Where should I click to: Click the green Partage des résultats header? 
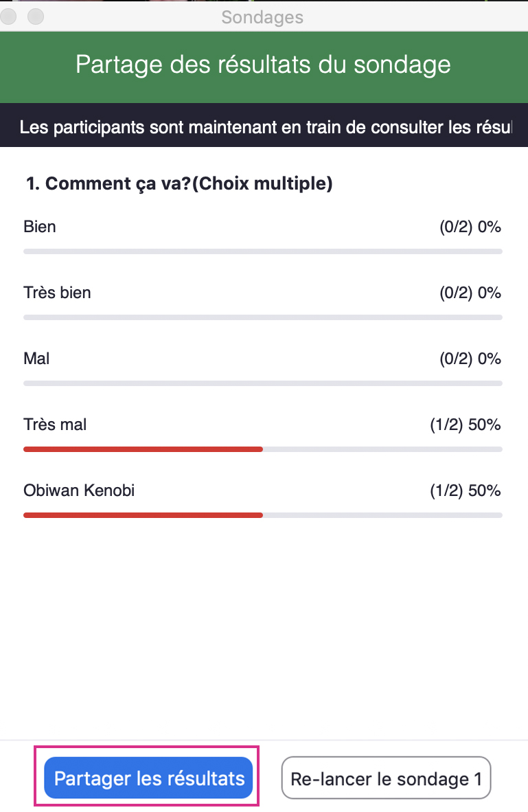tap(264, 65)
